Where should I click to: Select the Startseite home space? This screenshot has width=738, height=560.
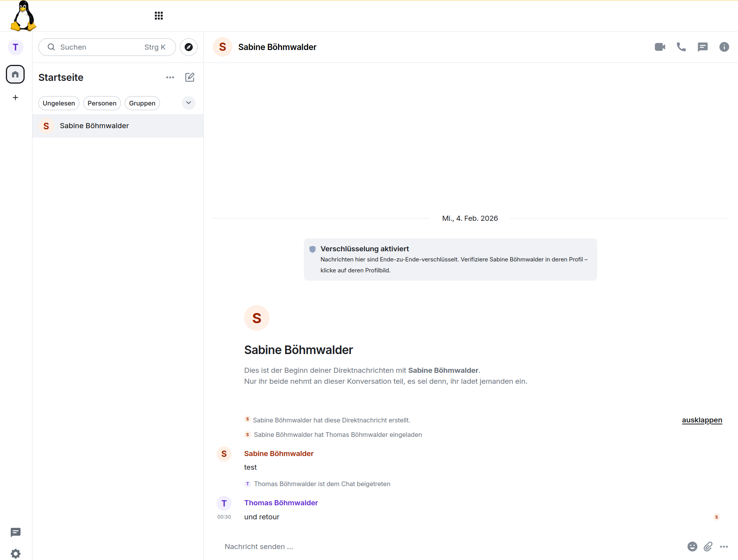click(x=15, y=74)
